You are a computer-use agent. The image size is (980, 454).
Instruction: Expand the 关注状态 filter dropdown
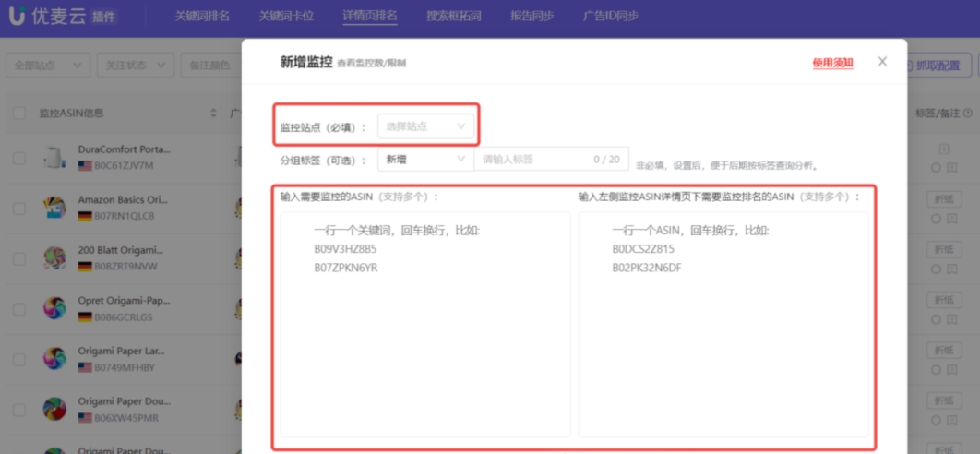(x=135, y=65)
